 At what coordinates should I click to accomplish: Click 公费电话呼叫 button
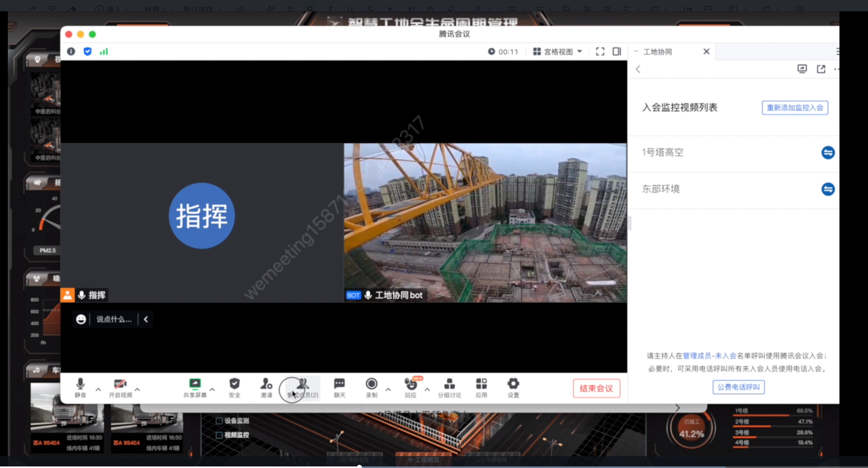[x=738, y=387]
